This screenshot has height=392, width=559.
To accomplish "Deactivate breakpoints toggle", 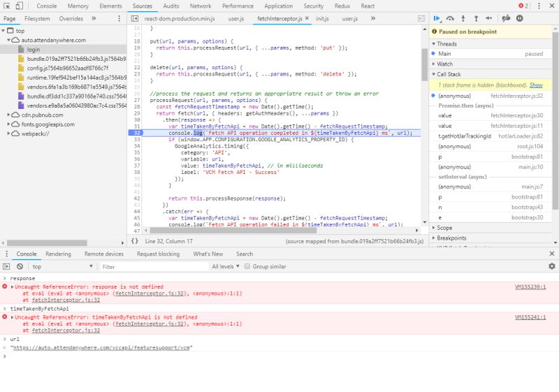I will 506,19.
